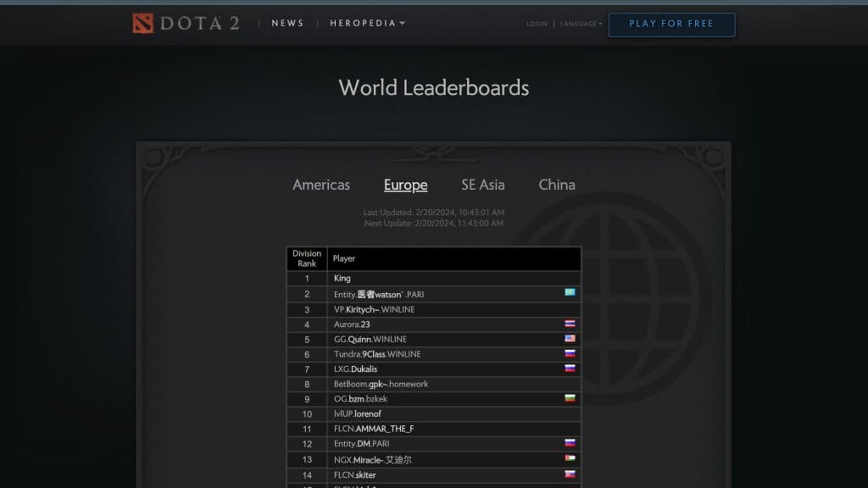Click the Kazakhstan flag beside Entity.watson

(570, 293)
